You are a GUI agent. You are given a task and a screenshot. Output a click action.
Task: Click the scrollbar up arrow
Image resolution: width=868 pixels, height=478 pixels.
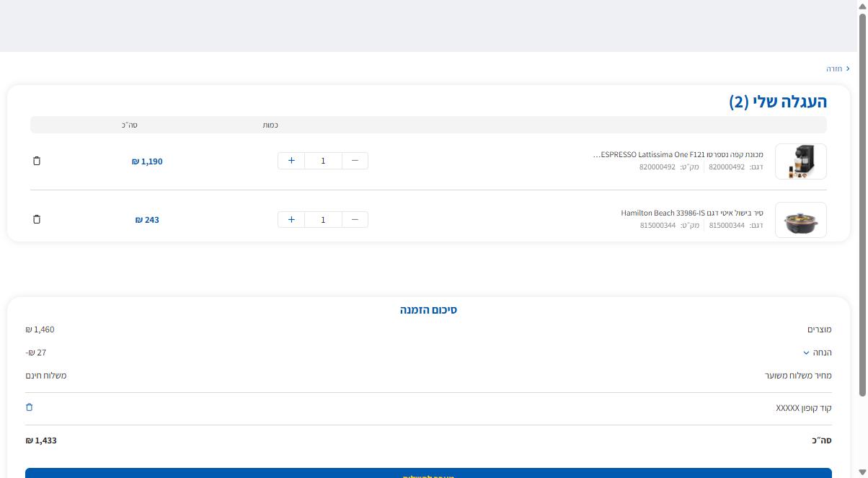click(x=862, y=6)
